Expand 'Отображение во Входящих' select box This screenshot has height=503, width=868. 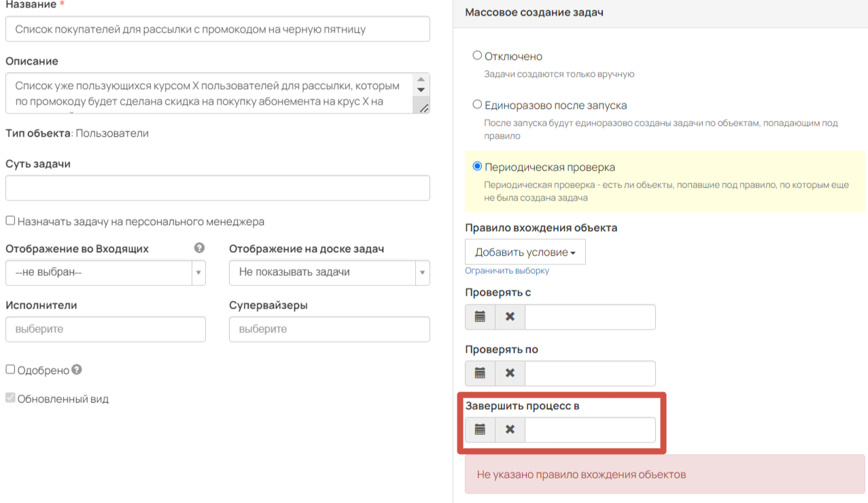coord(105,273)
